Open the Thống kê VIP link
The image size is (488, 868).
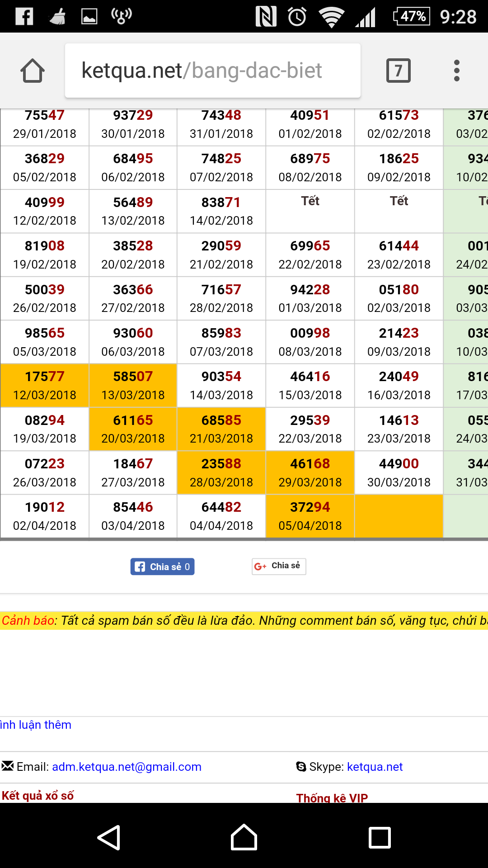(x=332, y=797)
